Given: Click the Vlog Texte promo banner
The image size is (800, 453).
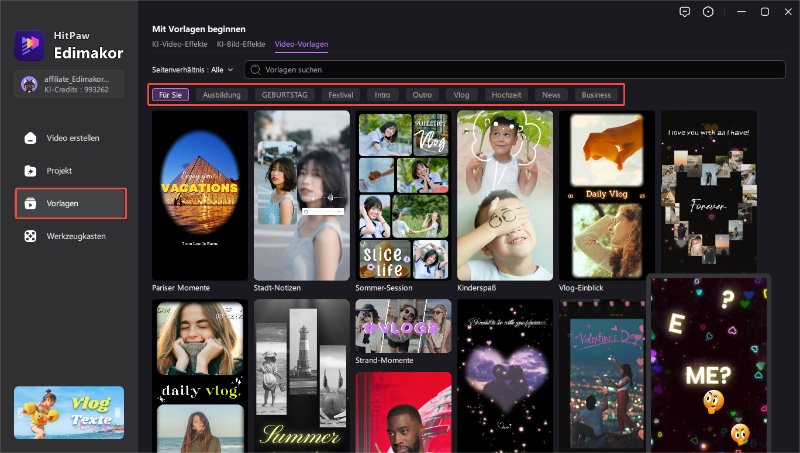Looking at the screenshot, I should click(69, 412).
